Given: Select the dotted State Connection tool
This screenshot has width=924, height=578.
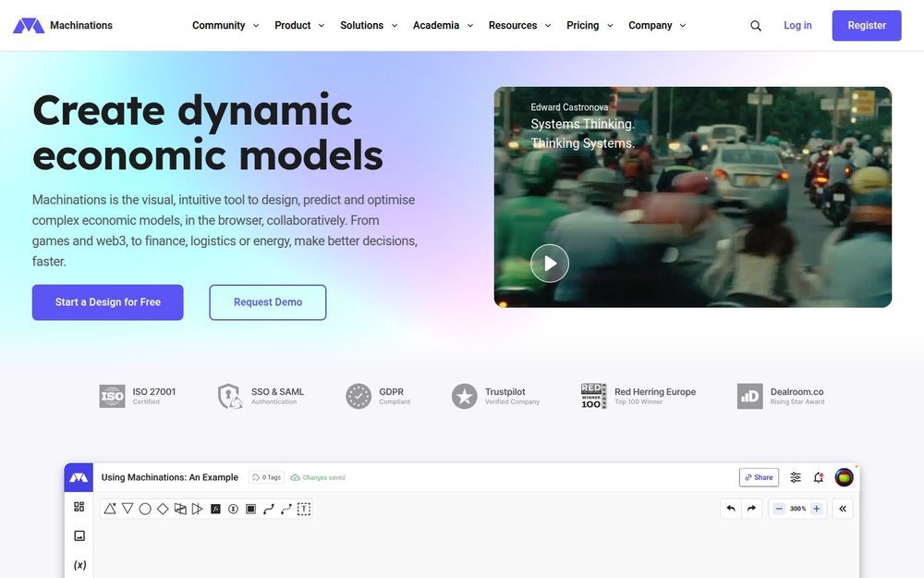Looking at the screenshot, I should point(286,509).
